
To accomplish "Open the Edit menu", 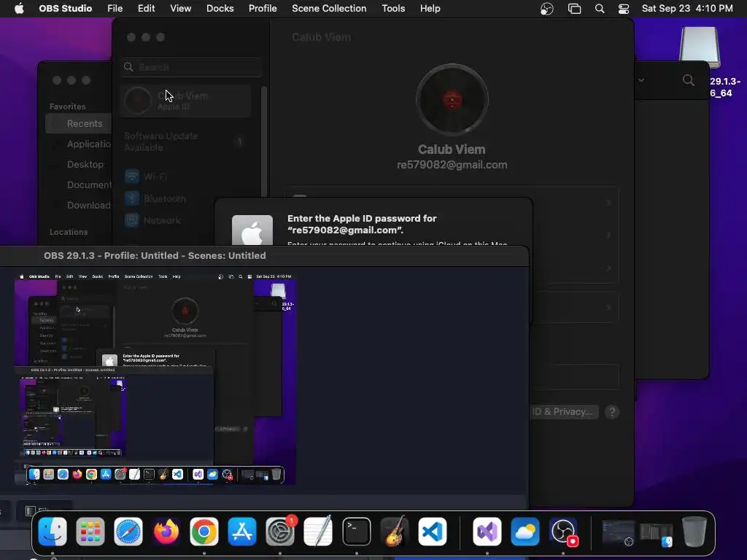I will [146, 9].
